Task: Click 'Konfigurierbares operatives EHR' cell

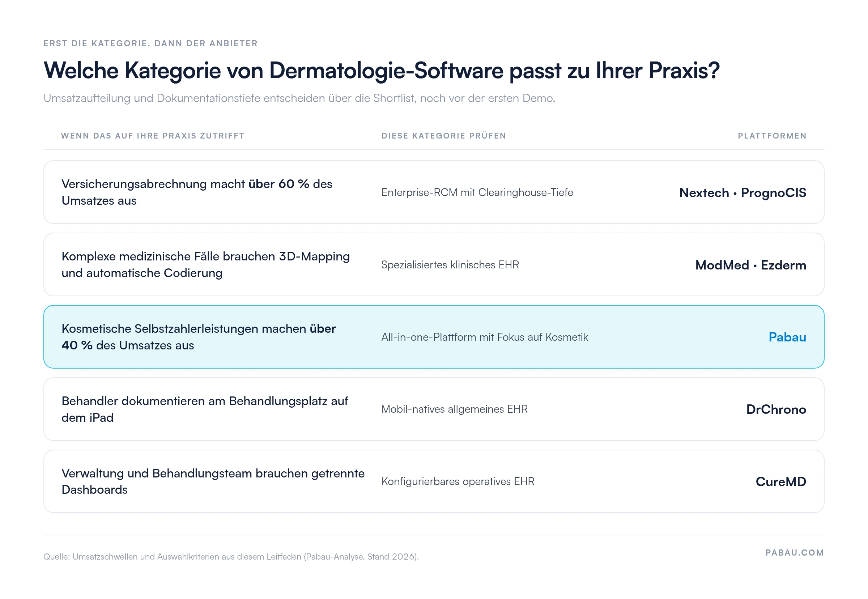Action: 458,481
